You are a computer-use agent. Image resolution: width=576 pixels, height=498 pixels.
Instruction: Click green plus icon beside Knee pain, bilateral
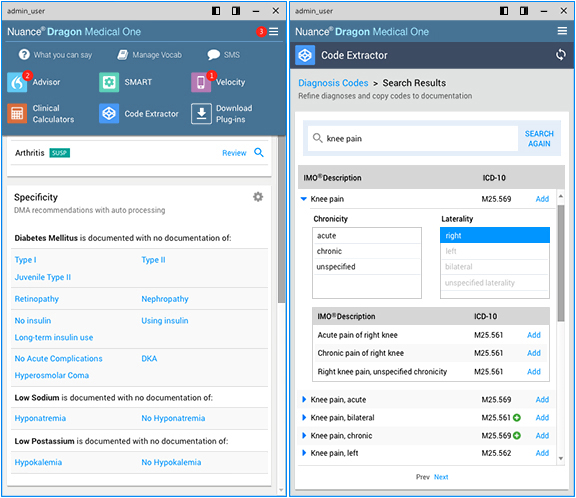tap(517, 418)
